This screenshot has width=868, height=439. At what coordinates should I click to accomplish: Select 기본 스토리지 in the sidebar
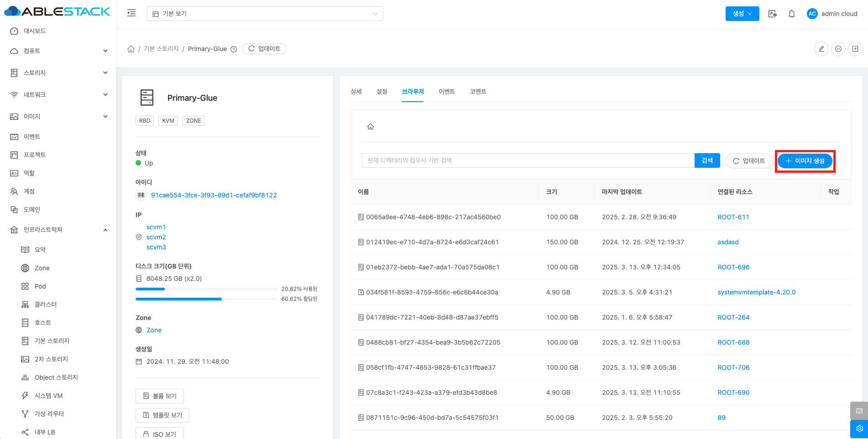pos(52,341)
